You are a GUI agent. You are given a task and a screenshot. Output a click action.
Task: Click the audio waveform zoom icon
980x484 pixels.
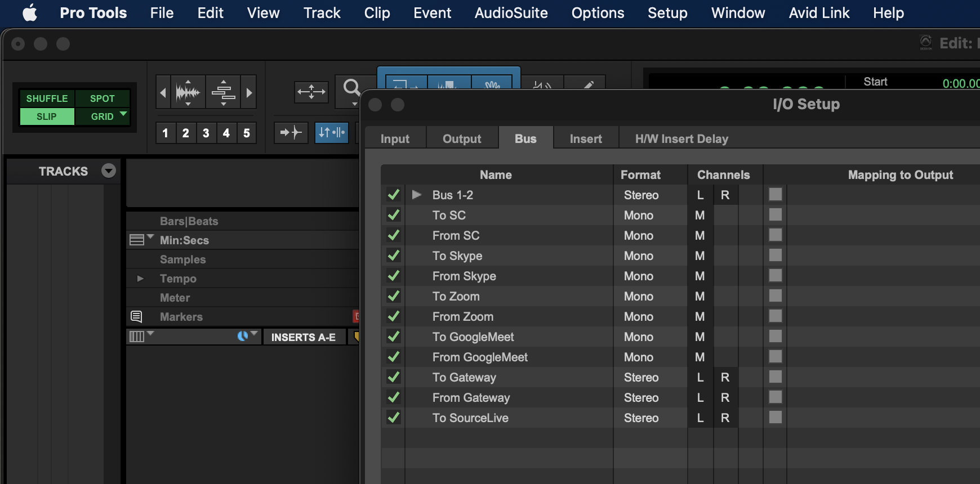(188, 92)
